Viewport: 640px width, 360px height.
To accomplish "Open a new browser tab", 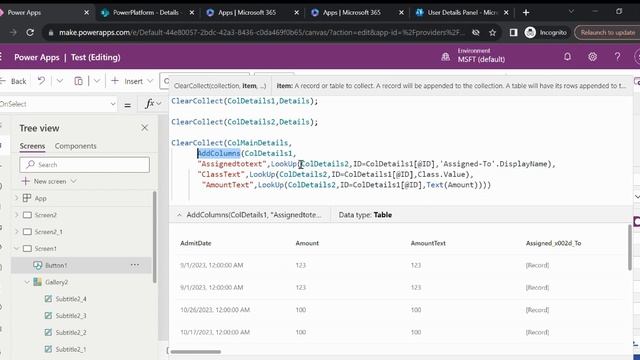I will (526, 13).
